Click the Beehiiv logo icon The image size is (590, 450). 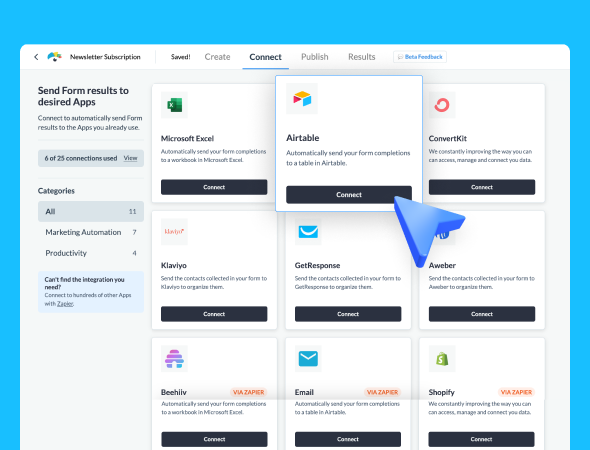tap(174, 359)
